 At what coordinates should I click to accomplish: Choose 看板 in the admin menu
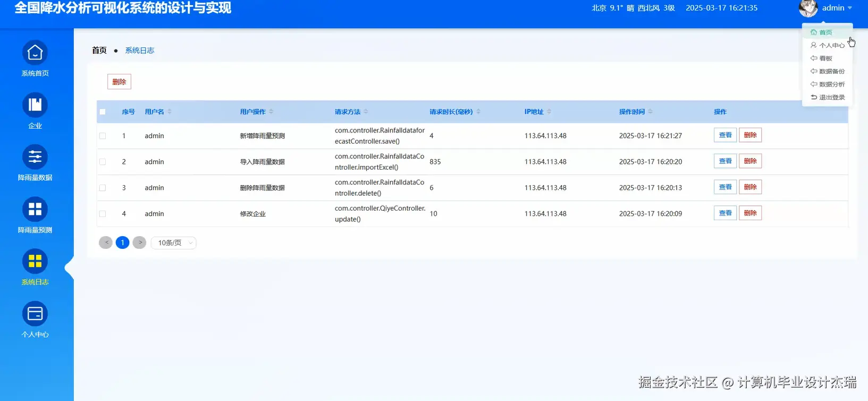tap(828, 59)
